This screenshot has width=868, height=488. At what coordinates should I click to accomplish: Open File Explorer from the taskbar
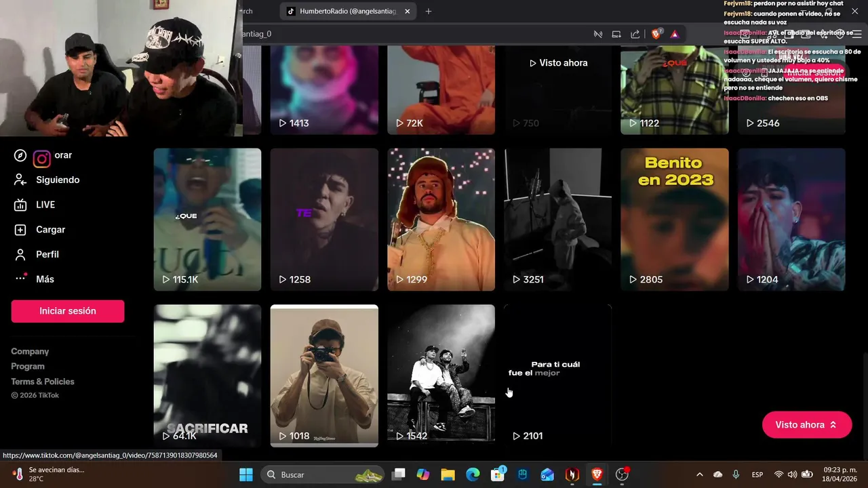click(448, 474)
